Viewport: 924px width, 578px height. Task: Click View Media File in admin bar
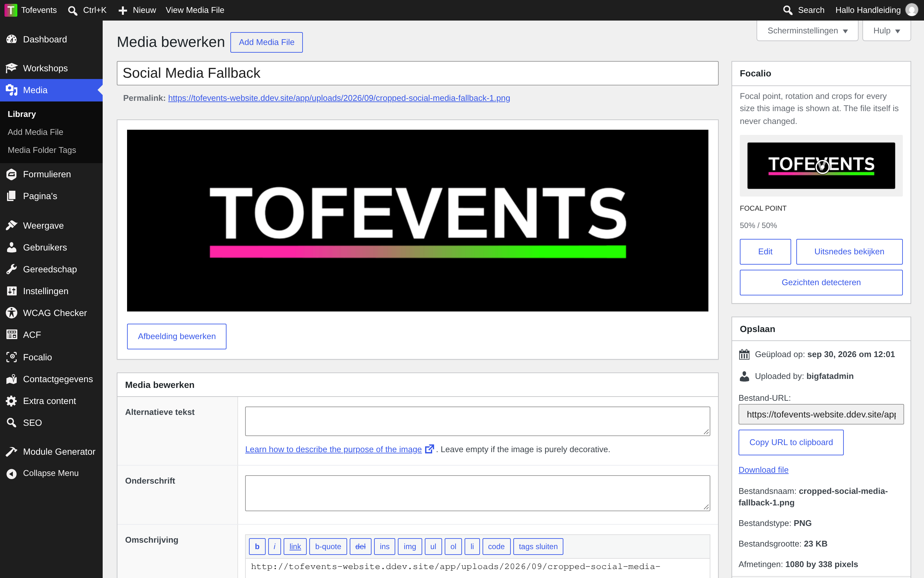[195, 10]
